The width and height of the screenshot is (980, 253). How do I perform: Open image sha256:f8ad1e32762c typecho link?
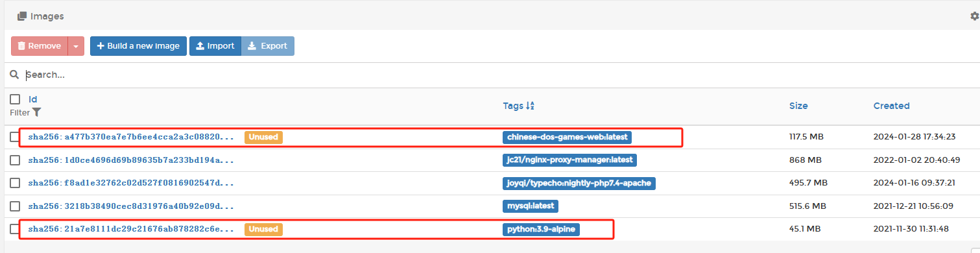130,183
